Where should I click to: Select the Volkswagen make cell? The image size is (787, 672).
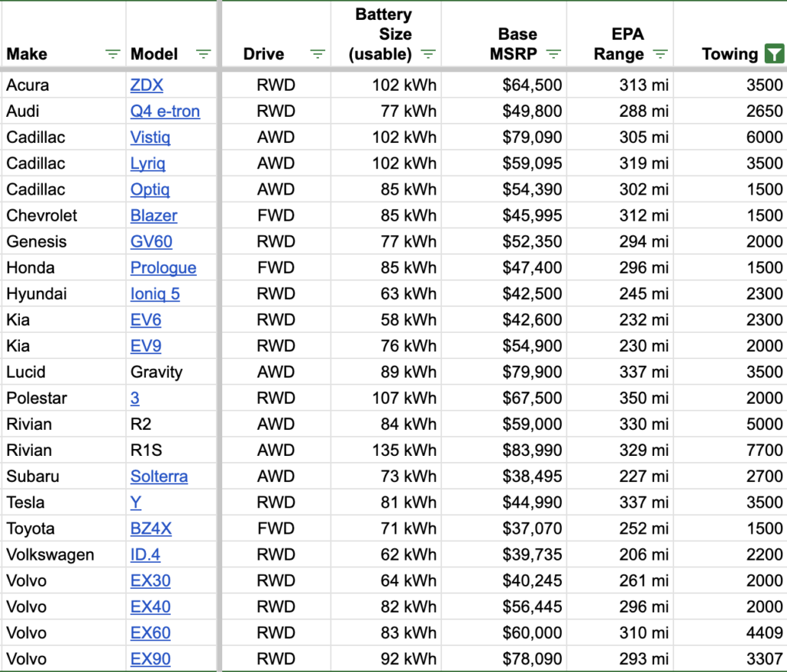(x=63, y=554)
